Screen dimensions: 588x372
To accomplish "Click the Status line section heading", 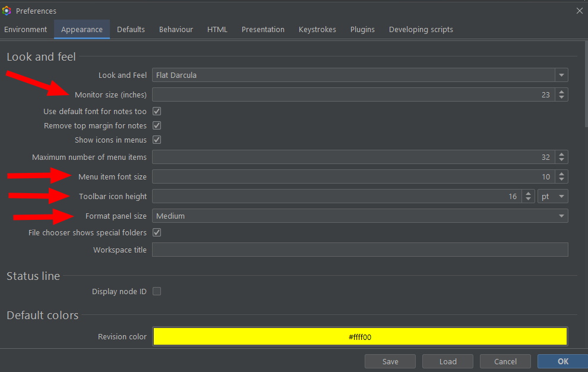I will 33,276.
